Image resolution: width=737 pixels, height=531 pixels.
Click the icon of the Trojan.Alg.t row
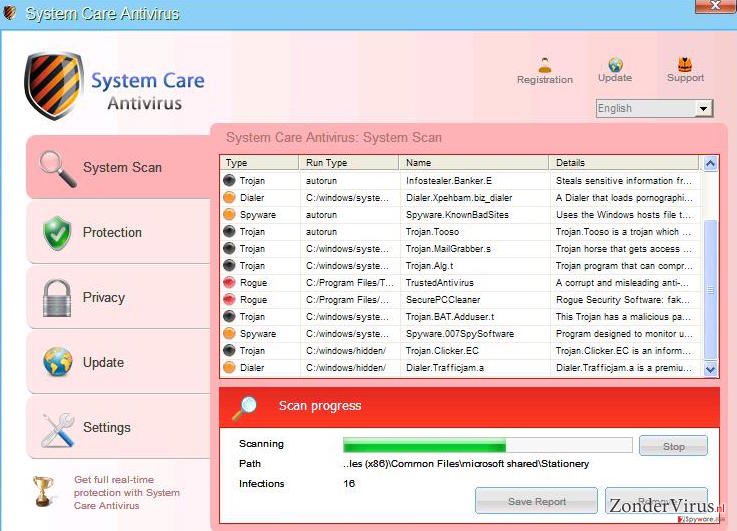(x=229, y=265)
